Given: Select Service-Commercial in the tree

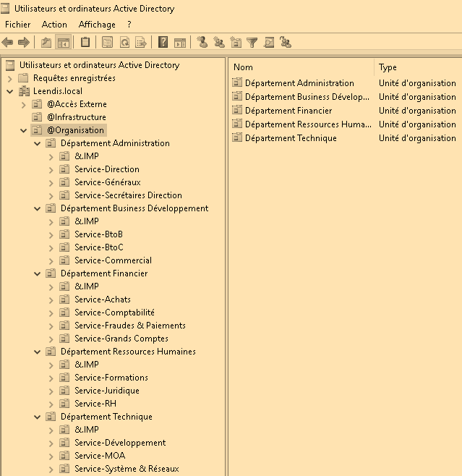Looking at the screenshot, I should (x=113, y=260).
